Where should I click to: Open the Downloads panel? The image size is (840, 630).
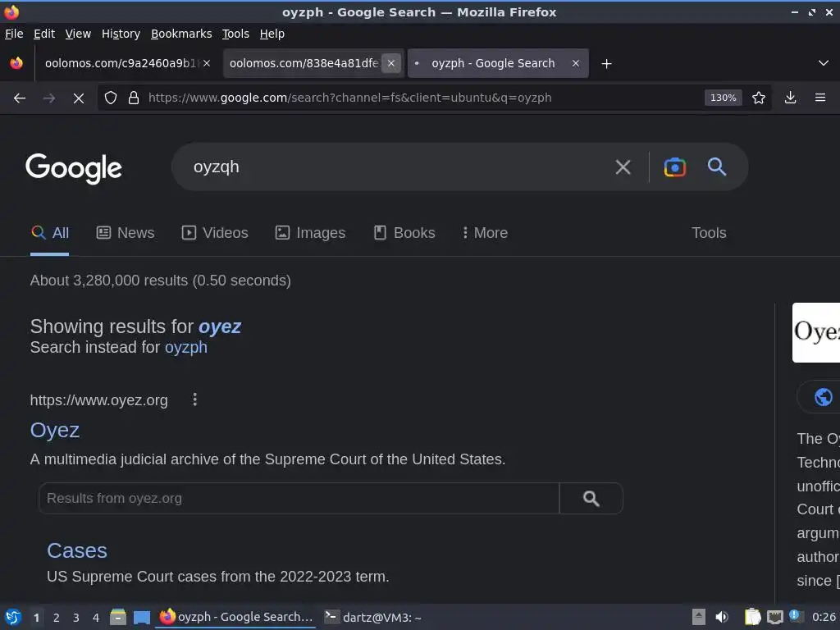click(x=790, y=98)
